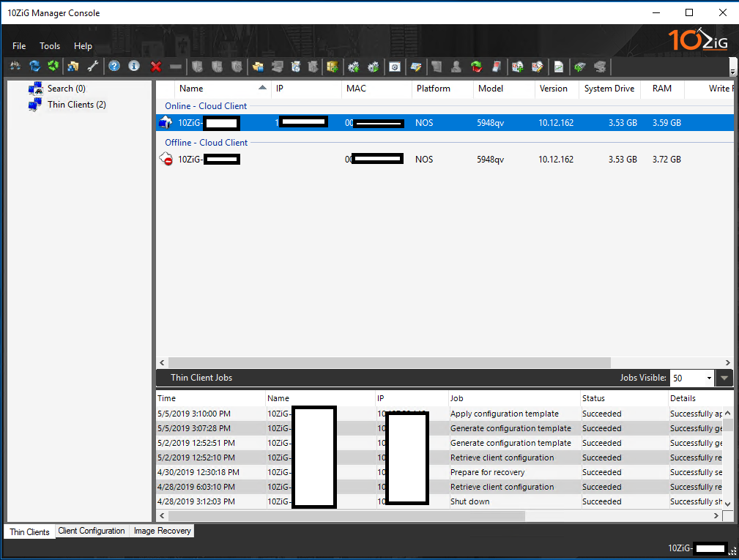The image size is (739, 560).
Task: Click the down-arrow button beside Jobs Visible
Action: point(724,378)
